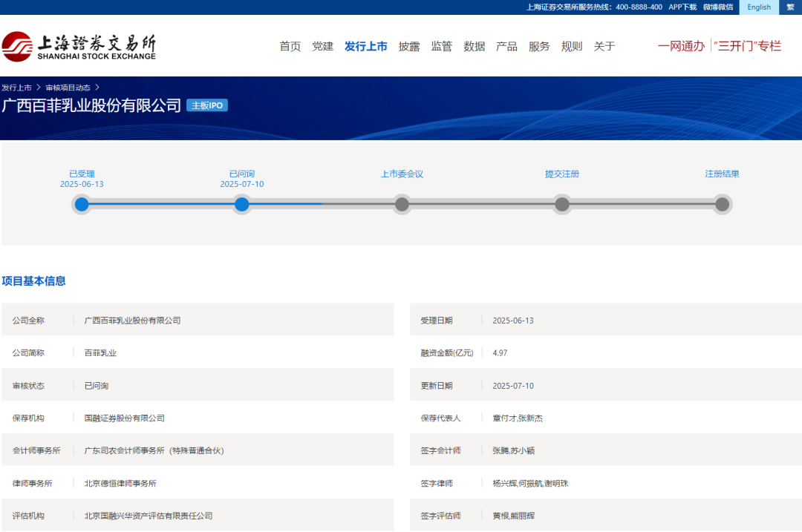
Task: Click APP下载 in the top bar
Action: tap(683, 7)
